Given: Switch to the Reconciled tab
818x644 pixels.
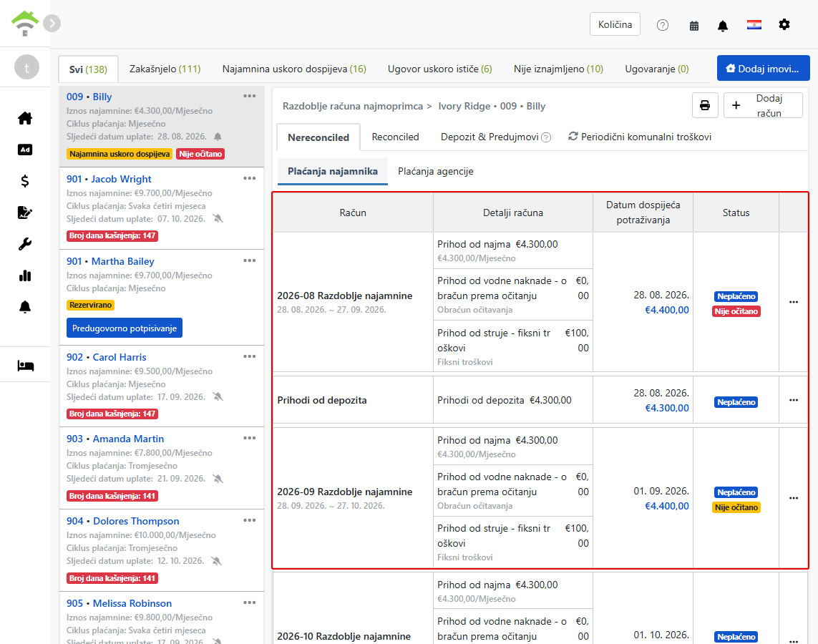Looking at the screenshot, I should pos(396,137).
